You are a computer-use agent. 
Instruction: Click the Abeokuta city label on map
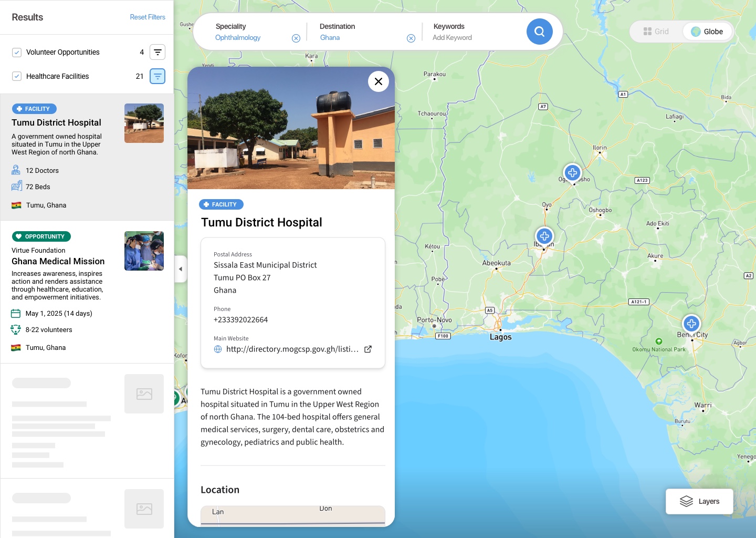[x=496, y=263]
